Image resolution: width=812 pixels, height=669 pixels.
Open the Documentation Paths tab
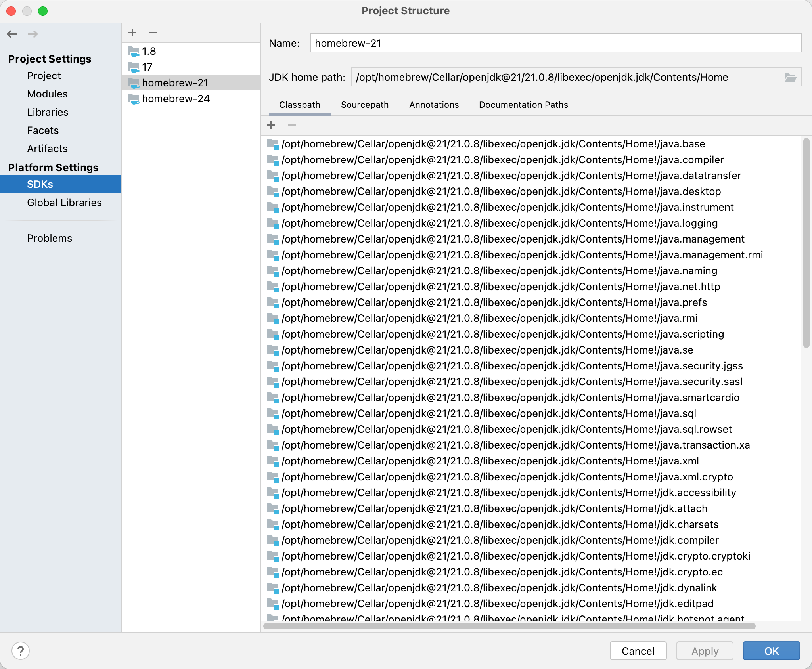pos(523,105)
